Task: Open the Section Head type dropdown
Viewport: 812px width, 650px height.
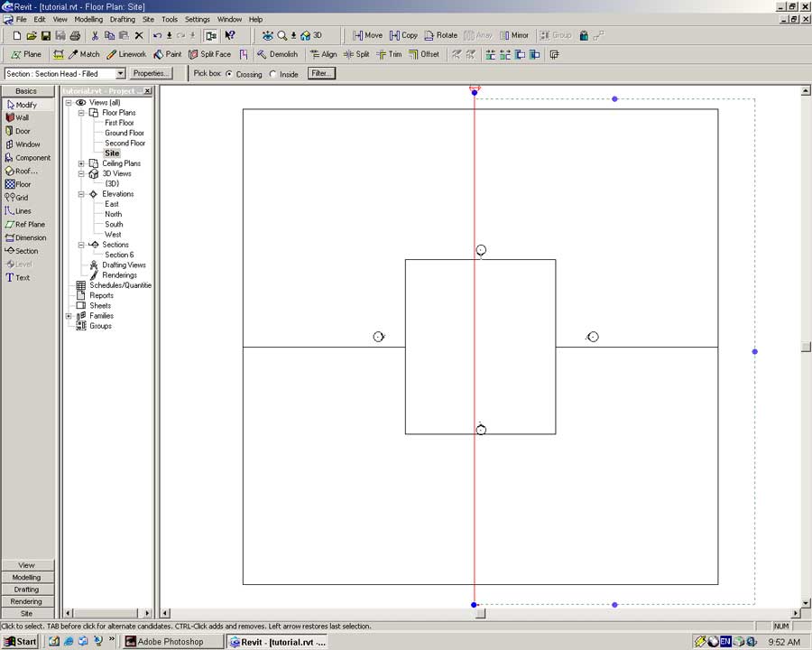Action: (120, 74)
